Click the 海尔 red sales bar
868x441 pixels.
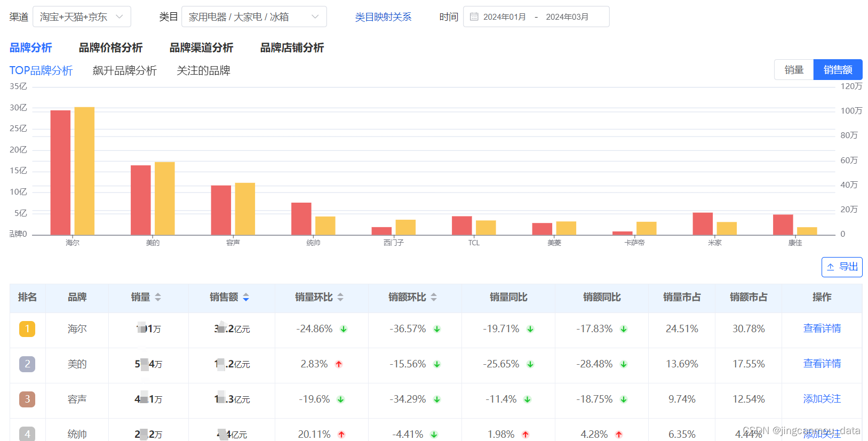click(60, 172)
